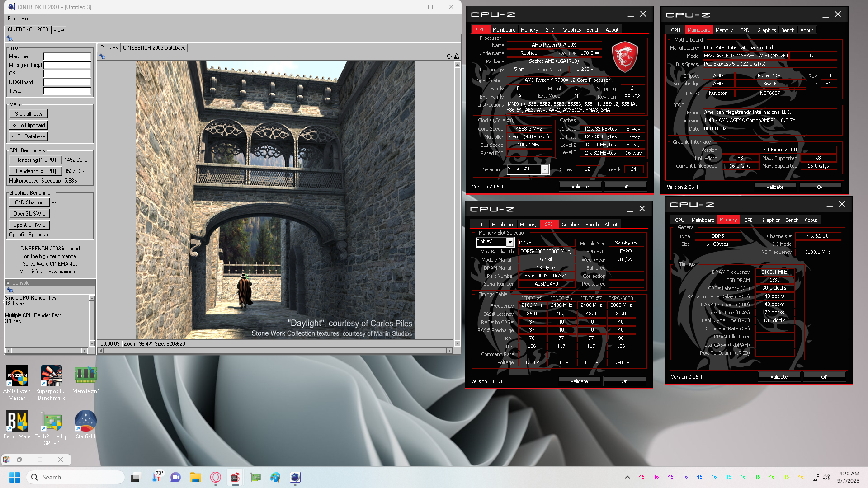Screen dimensions: 868x488
Task: Open AMD Ryzen Master desktop shortcut
Action: click(x=17, y=382)
